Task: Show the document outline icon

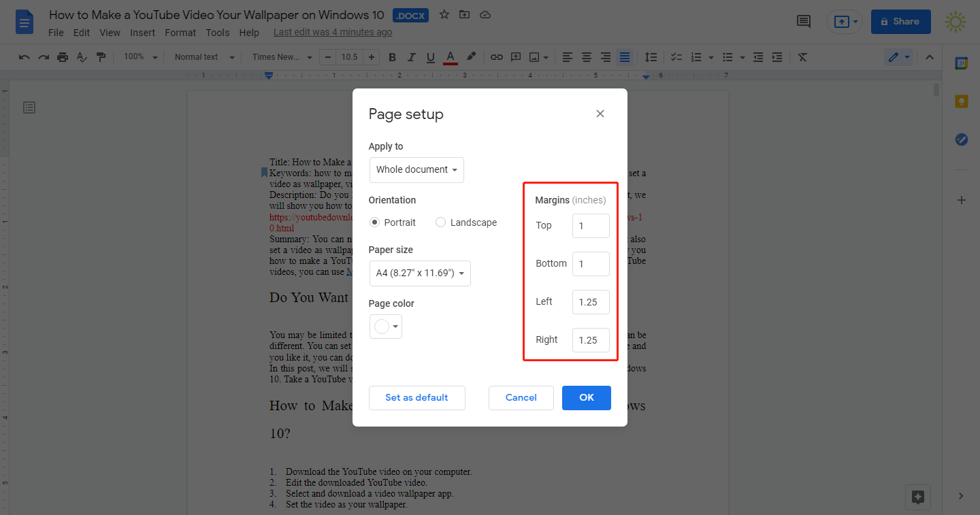Action: (29, 107)
